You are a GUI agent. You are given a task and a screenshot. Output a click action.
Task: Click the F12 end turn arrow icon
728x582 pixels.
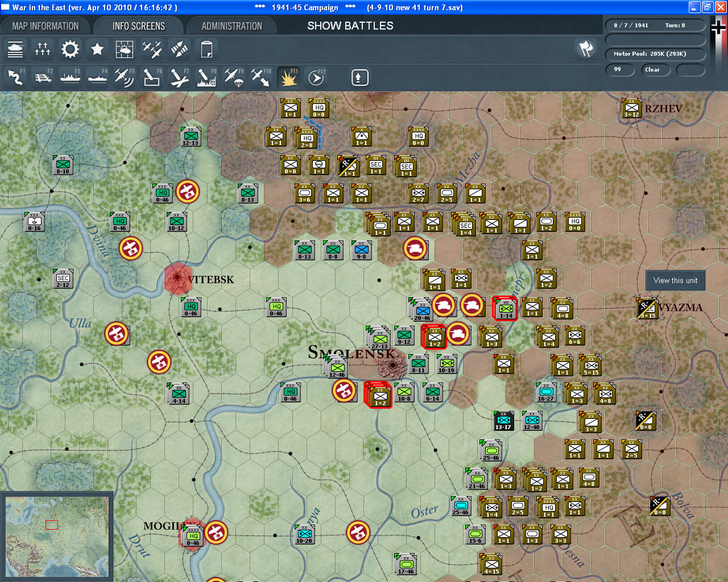316,77
